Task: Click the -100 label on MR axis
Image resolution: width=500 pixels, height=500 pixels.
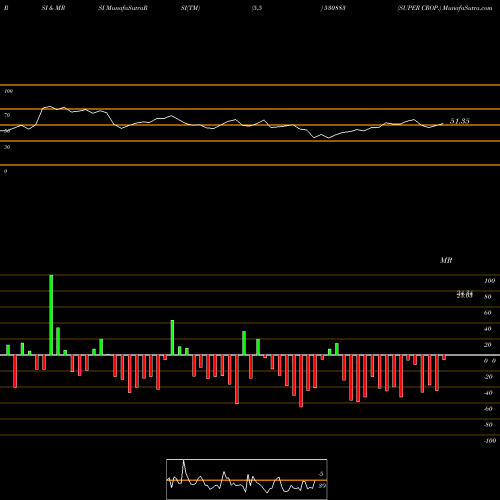Action: [x=490, y=441]
